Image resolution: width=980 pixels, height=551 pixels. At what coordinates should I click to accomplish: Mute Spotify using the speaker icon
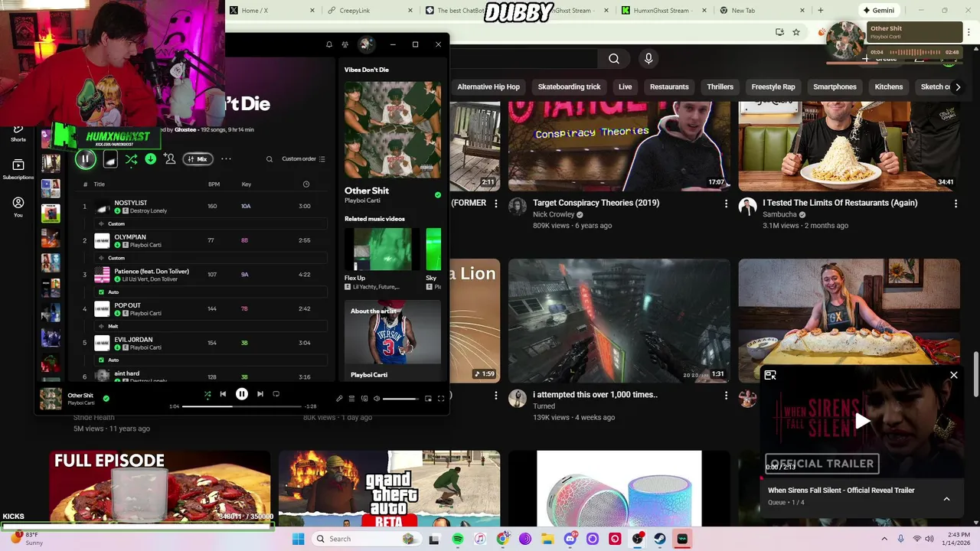(x=376, y=399)
